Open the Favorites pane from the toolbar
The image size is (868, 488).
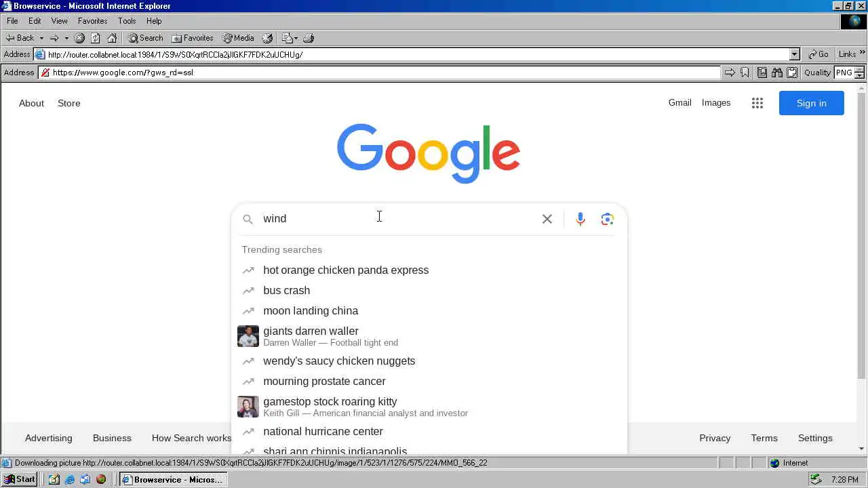193,38
